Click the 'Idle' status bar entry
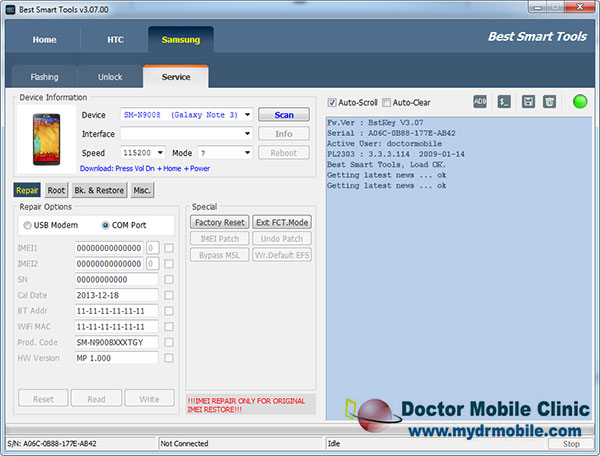600x456 pixels. [x=334, y=444]
